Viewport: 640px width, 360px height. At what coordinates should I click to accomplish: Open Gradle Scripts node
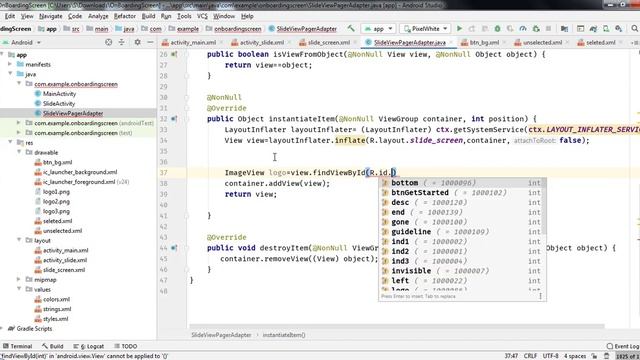(34, 329)
